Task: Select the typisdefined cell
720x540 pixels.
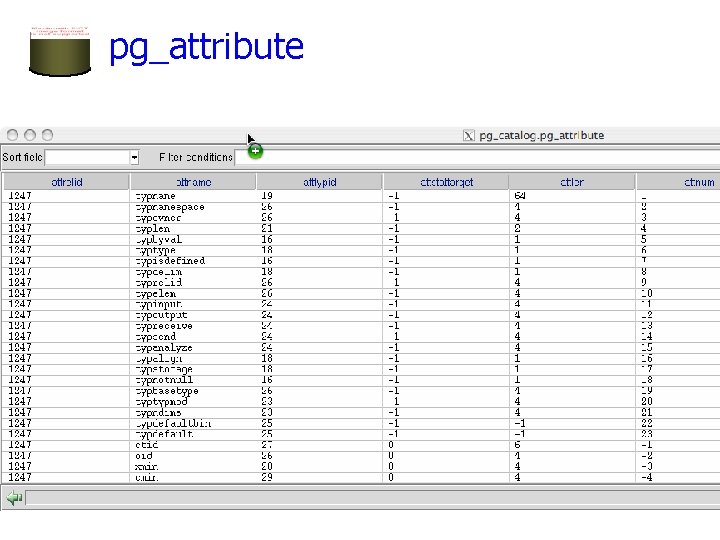Action: [193, 261]
